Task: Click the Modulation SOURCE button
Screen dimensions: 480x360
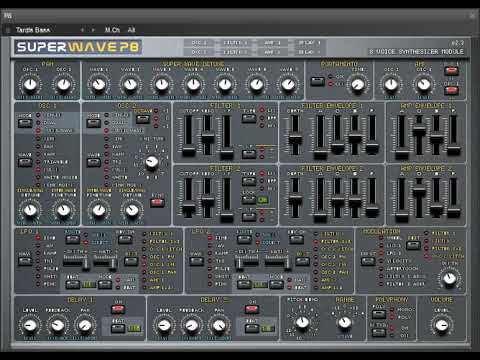Action: (368, 261)
